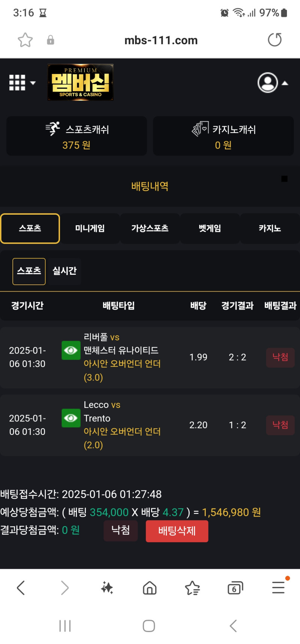
Task: Toggle eye icon for Lecco vs Trento
Action: [x=71, y=418]
